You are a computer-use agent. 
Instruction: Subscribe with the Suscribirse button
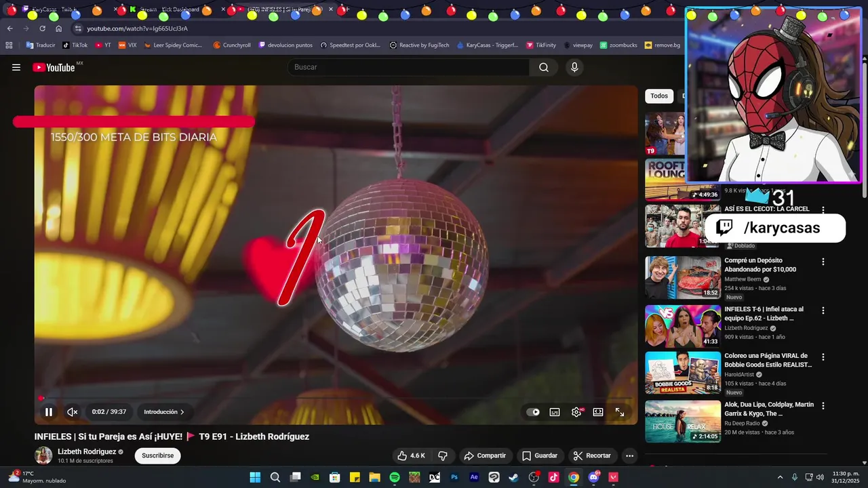click(x=158, y=455)
